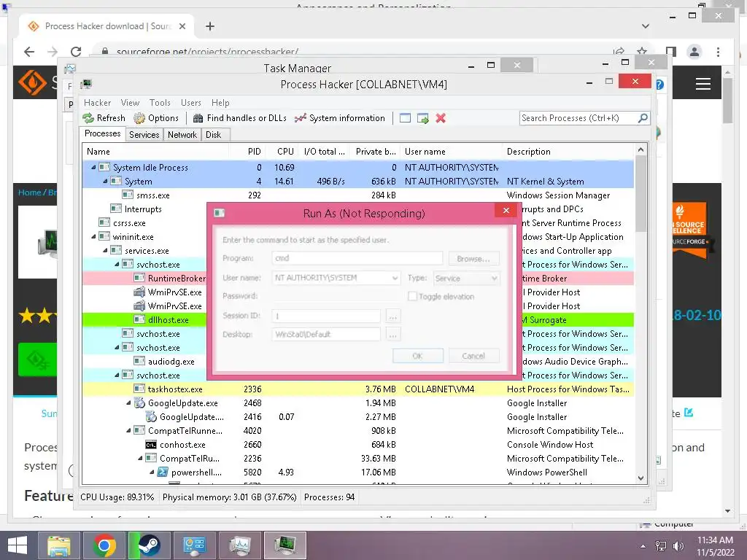747x560 pixels.
Task: Switch to the Disk tab
Action: [214, 135]
